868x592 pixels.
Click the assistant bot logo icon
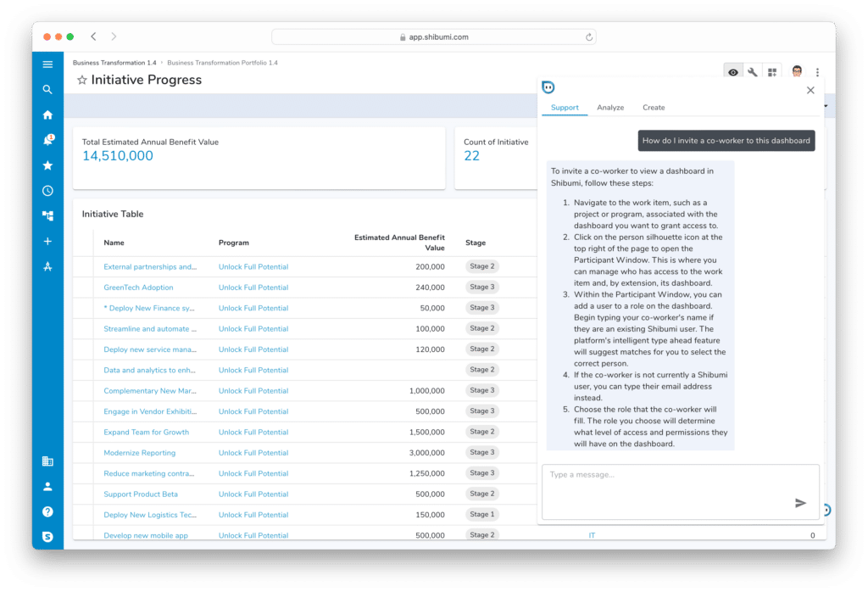click(548, 87)
